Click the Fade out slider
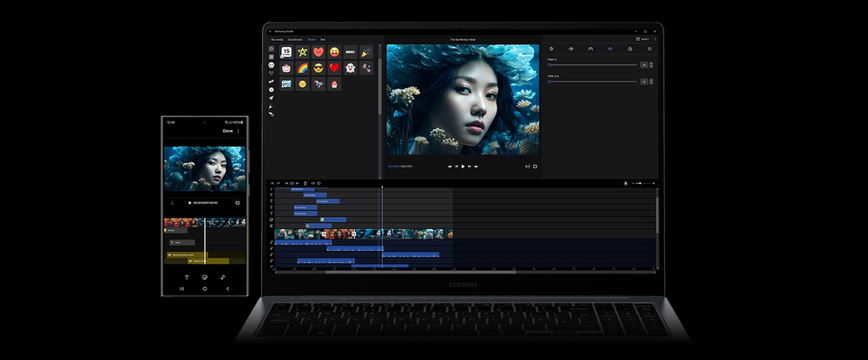This screenshot has height=360, width=868. pos(592,82)
